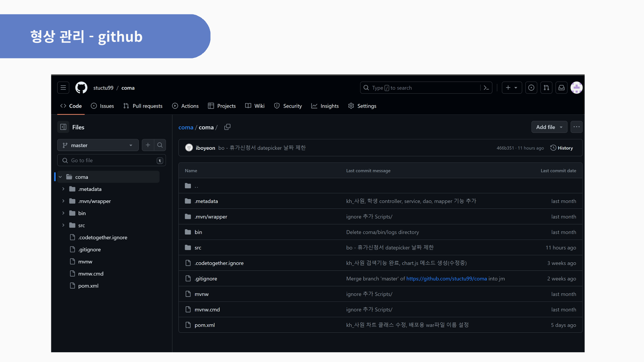This screenshot has width=644, height=362.
Task: Select .gitignore in the file tree
Action: (x=89, y=249)
